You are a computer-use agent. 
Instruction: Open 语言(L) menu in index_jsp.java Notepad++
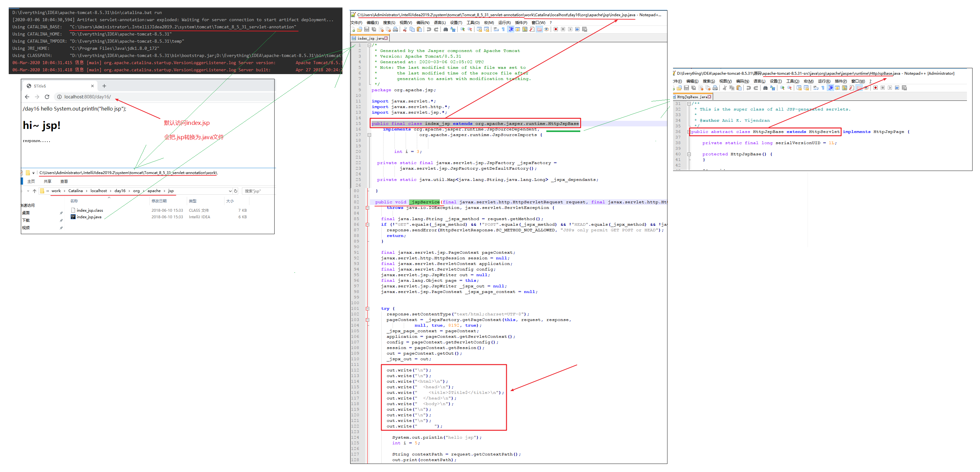pos(440,22)
